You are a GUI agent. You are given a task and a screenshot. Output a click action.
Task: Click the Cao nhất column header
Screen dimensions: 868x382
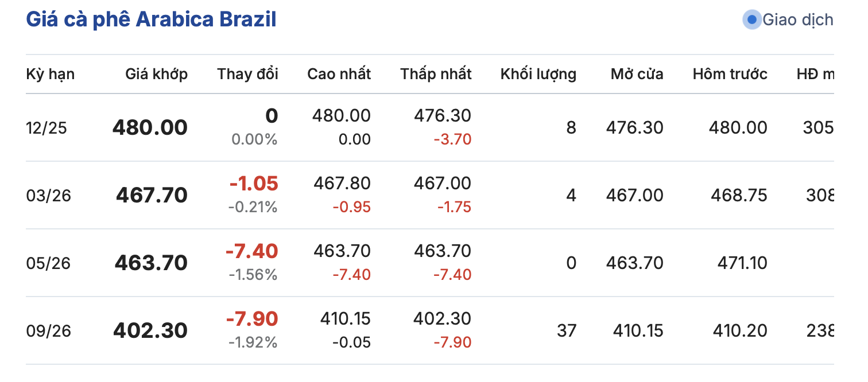tap(339, 74)
